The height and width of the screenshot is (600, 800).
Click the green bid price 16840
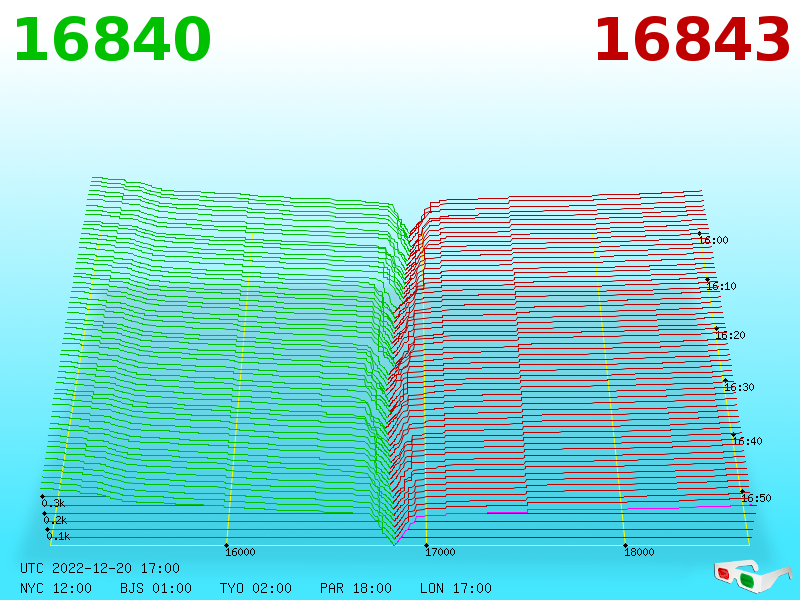coord(112,40)
